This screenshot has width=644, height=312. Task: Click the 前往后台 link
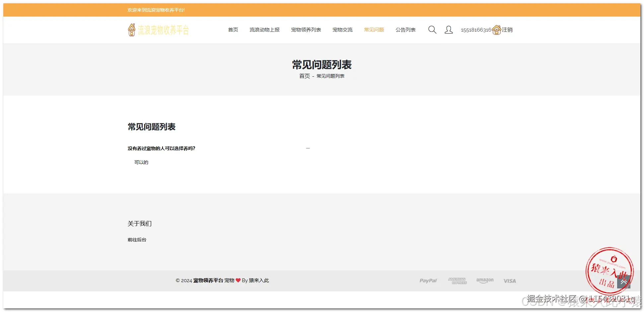[137, 240]
